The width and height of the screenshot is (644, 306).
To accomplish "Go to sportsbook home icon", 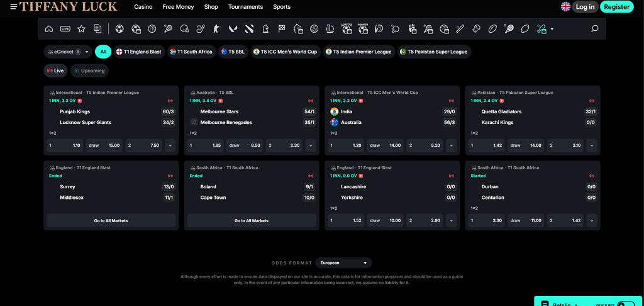I will point(49,29).
